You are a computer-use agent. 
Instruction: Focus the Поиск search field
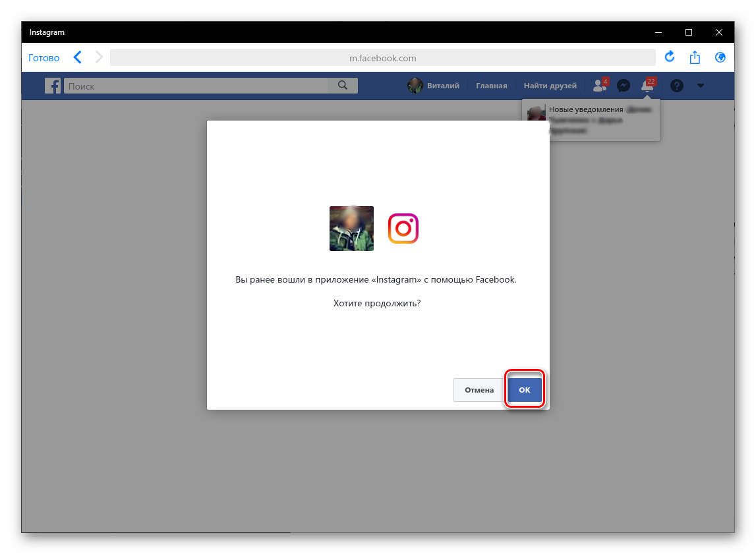point(196,86)
